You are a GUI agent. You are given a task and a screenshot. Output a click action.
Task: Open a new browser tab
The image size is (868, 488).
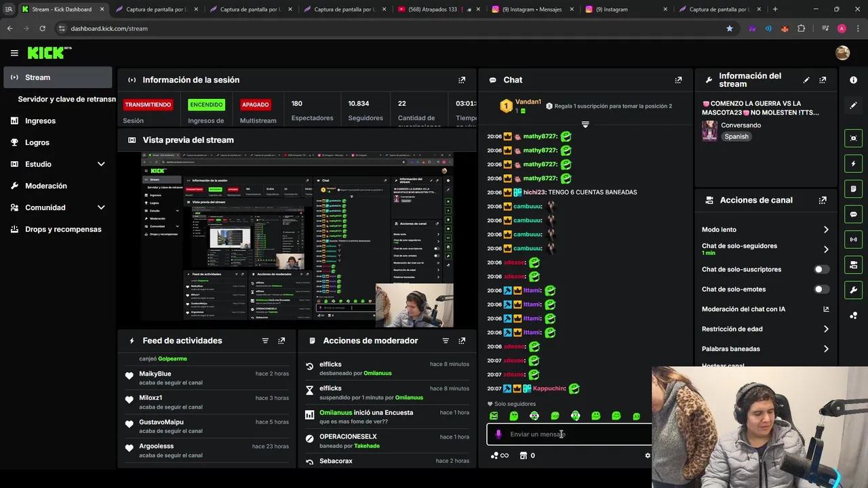pyautogui.click(x=775, y=9)
